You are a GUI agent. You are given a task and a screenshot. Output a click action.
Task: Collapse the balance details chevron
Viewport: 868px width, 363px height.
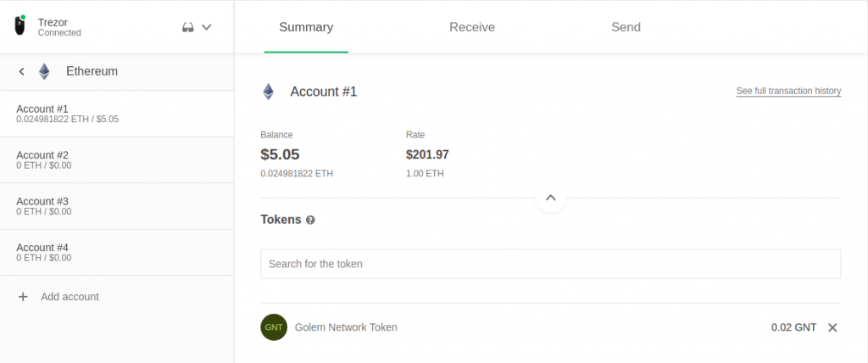pos(550,198)
